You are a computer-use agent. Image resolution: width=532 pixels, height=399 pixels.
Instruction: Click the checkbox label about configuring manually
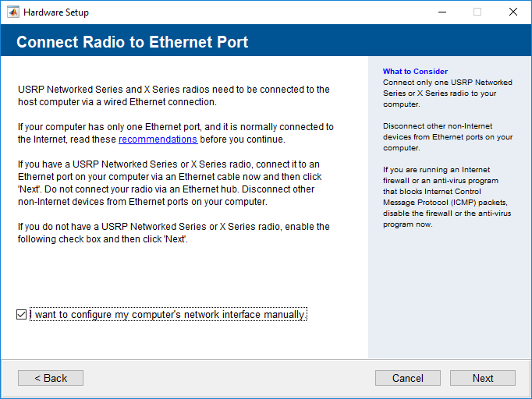pyautogui.click(x=168, y=315)
